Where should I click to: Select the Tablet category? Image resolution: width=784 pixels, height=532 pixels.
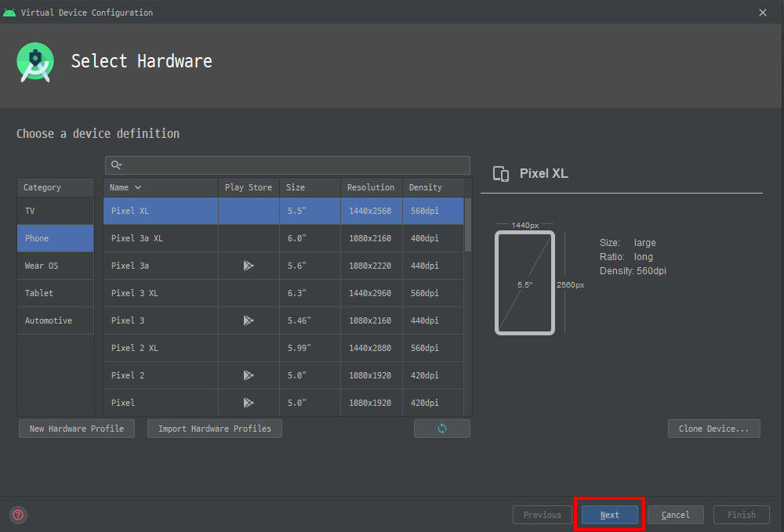[56, 293]
